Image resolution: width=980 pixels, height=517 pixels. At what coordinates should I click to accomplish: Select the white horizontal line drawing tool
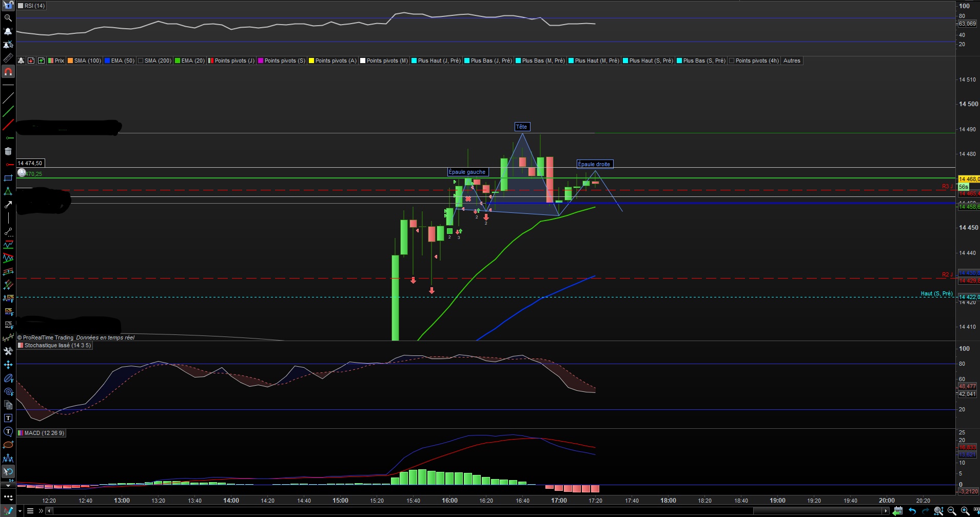tap(8, 85)
